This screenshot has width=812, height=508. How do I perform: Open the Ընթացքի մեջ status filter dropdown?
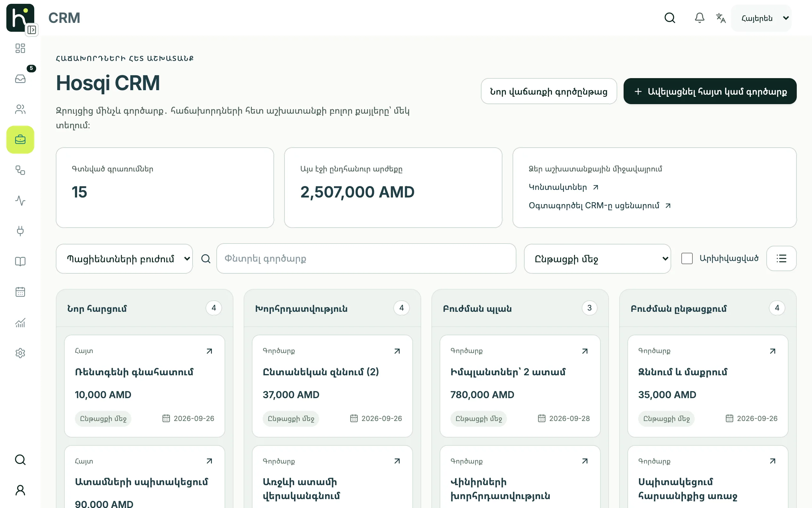click(x=597, y=259)
